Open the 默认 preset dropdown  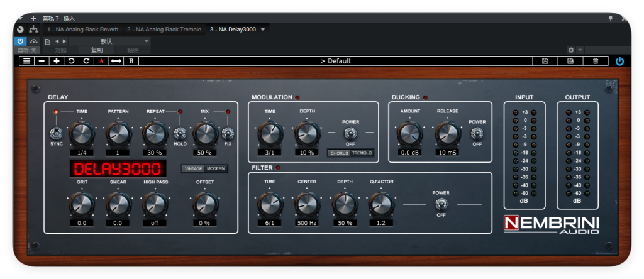pyautogui.click(x=109, y=41)
